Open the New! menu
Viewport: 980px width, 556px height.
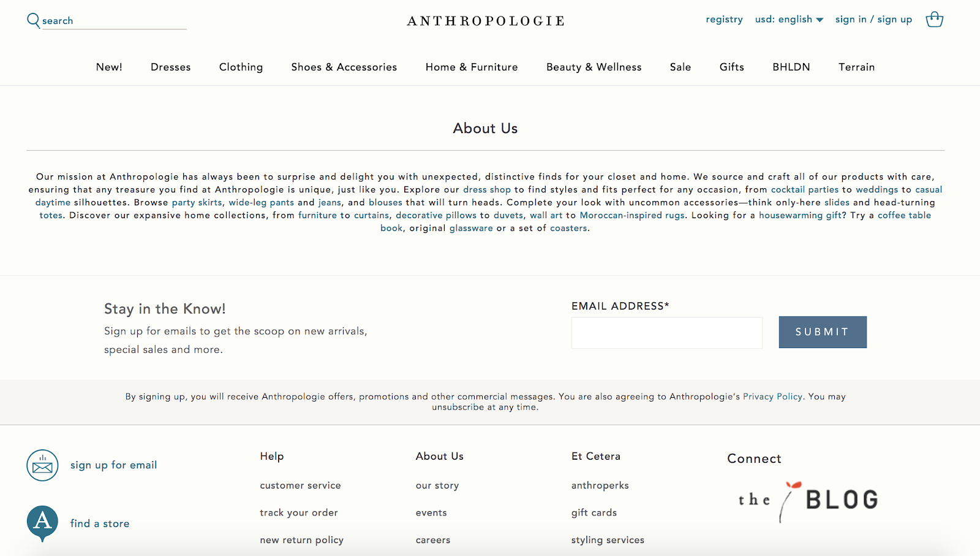(x=109, y=67)
